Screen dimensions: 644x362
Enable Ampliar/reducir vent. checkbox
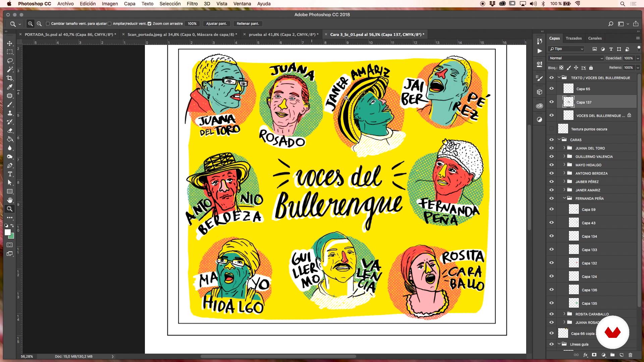pos(109,24)
